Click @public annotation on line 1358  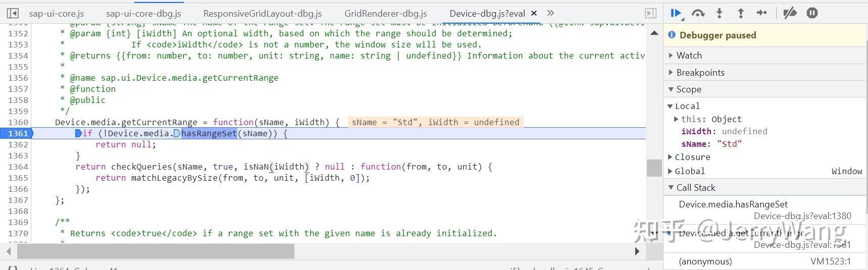pos(87,100)
